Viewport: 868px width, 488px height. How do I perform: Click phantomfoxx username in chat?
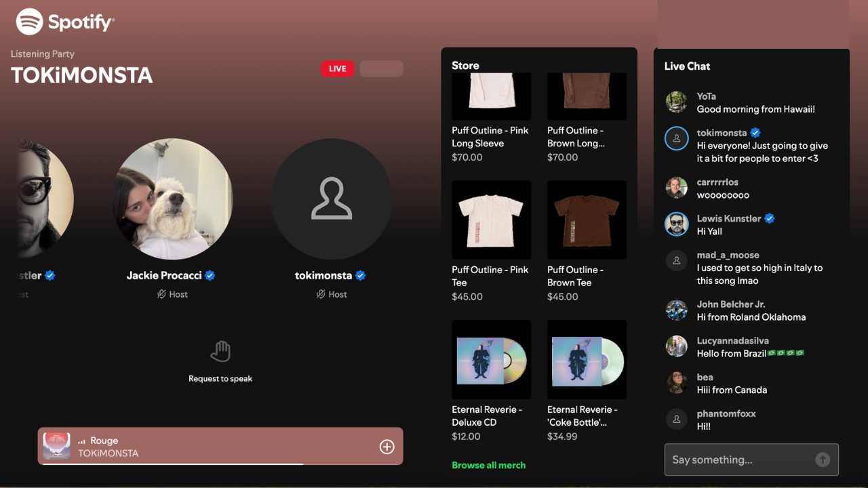click(726, 413)
